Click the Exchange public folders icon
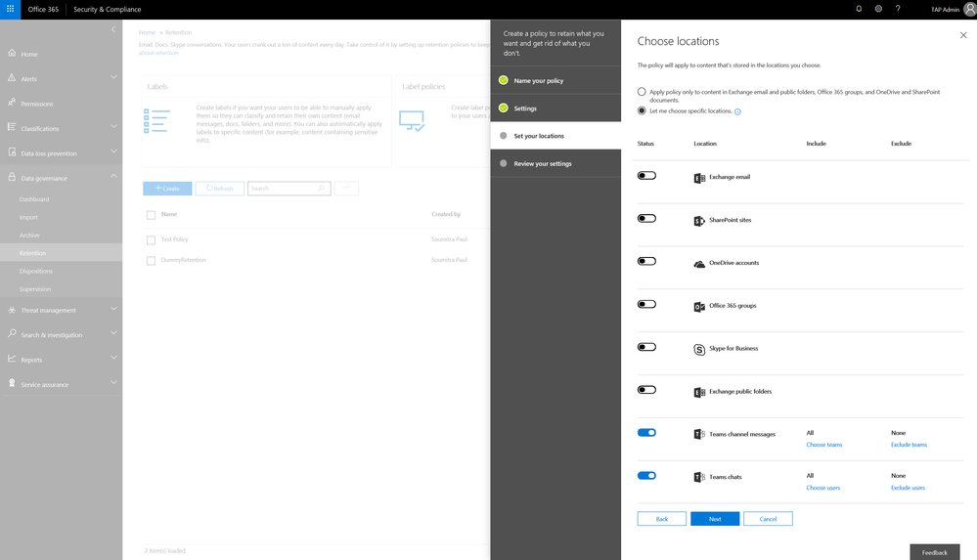 [x=699, y=393]
